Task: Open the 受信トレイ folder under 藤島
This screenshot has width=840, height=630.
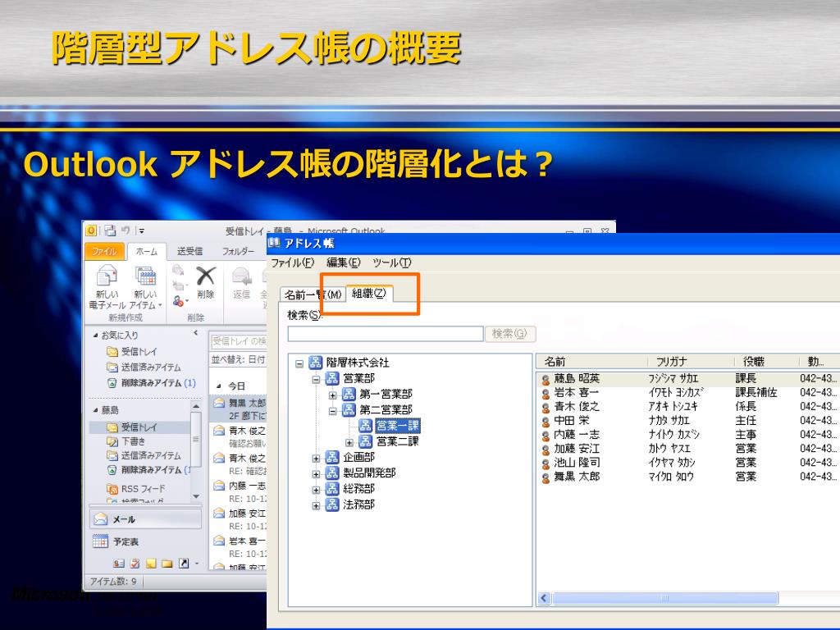Action: [139, 427]
